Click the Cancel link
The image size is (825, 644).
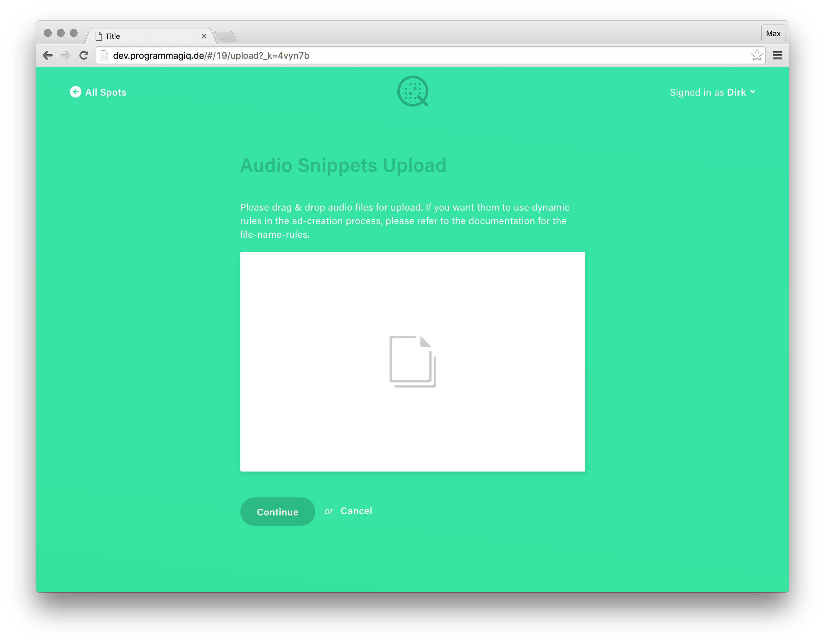click(x=356, y=511)
